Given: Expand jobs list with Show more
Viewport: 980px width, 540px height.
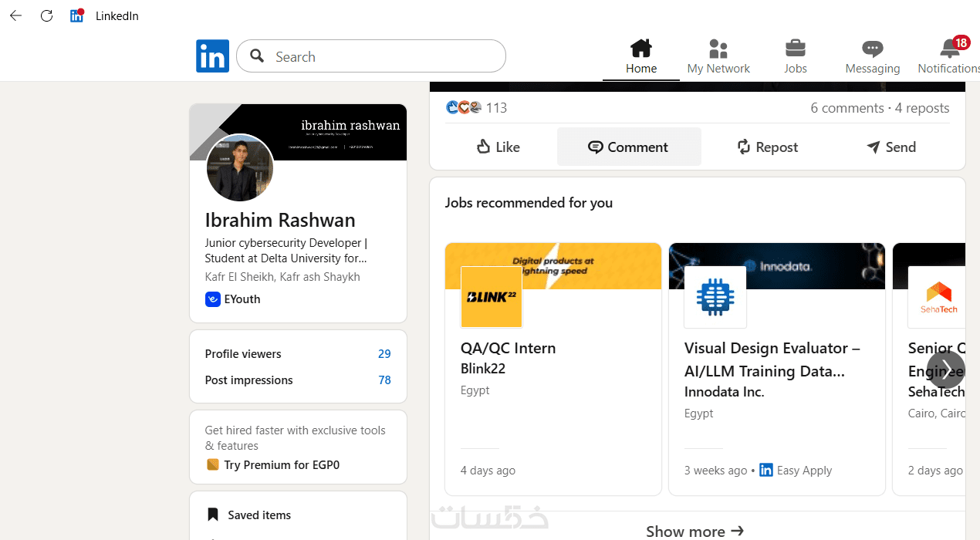Looking at the screenshot, I should coord(694,531).
